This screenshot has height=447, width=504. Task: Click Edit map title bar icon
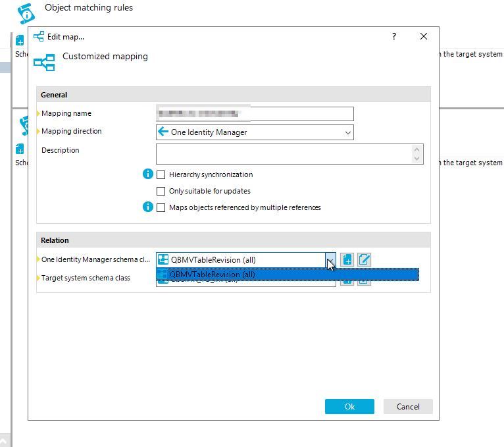click(x=39, y=36)
